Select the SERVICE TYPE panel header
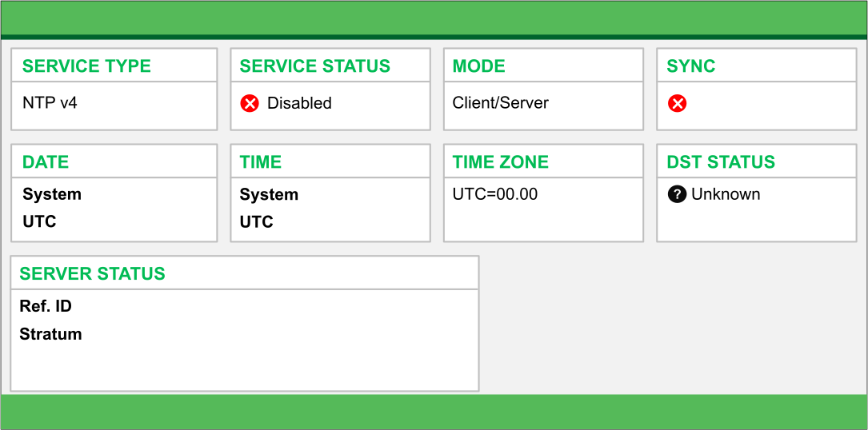Image resolution: width=868 pixels, height=430 pixels. (x=86, y=66)
